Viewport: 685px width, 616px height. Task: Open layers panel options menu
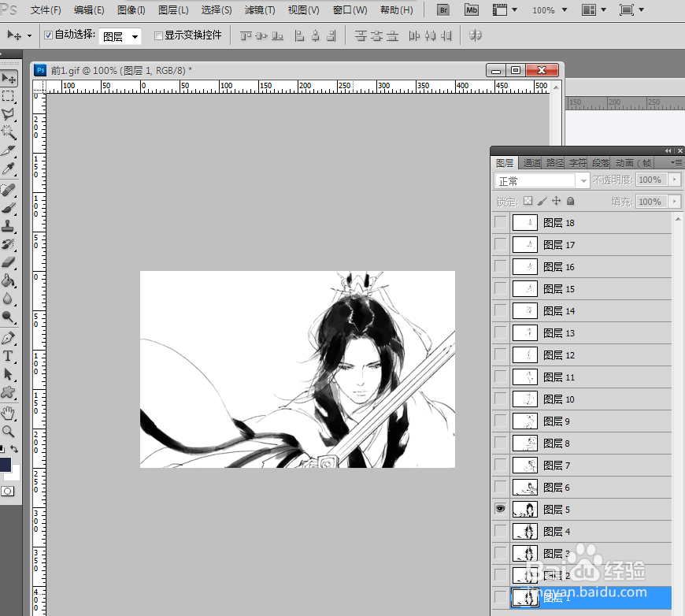676,163
